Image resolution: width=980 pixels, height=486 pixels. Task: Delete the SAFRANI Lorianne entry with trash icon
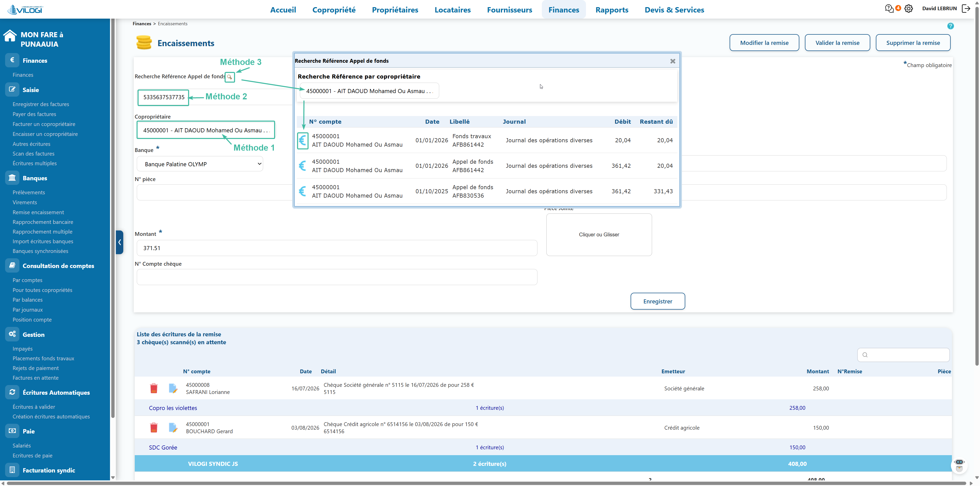154,388
